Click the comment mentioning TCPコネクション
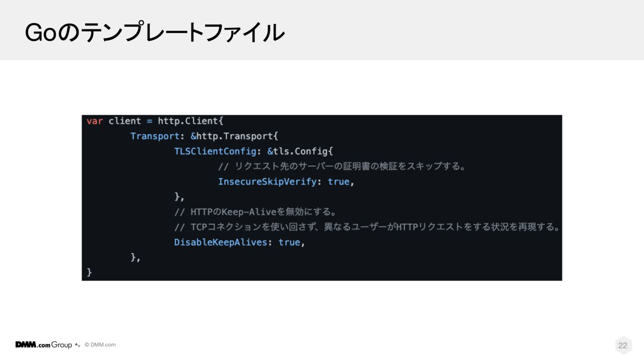 (x=367, y=227)
